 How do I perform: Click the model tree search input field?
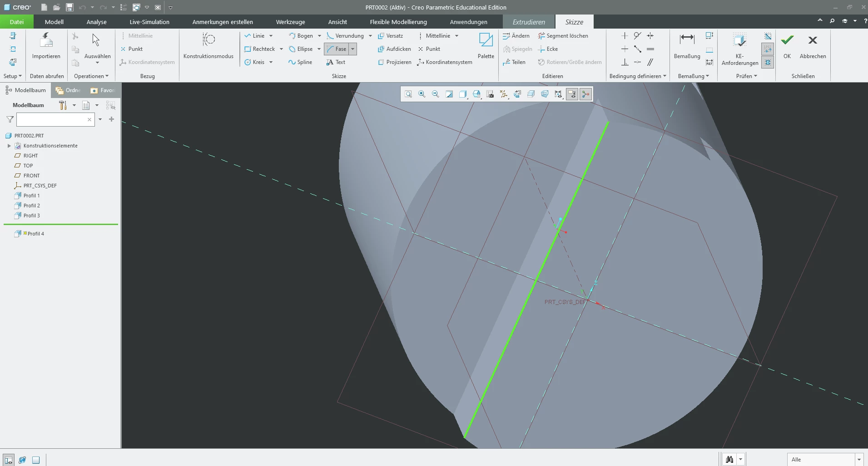coord(55,119)
